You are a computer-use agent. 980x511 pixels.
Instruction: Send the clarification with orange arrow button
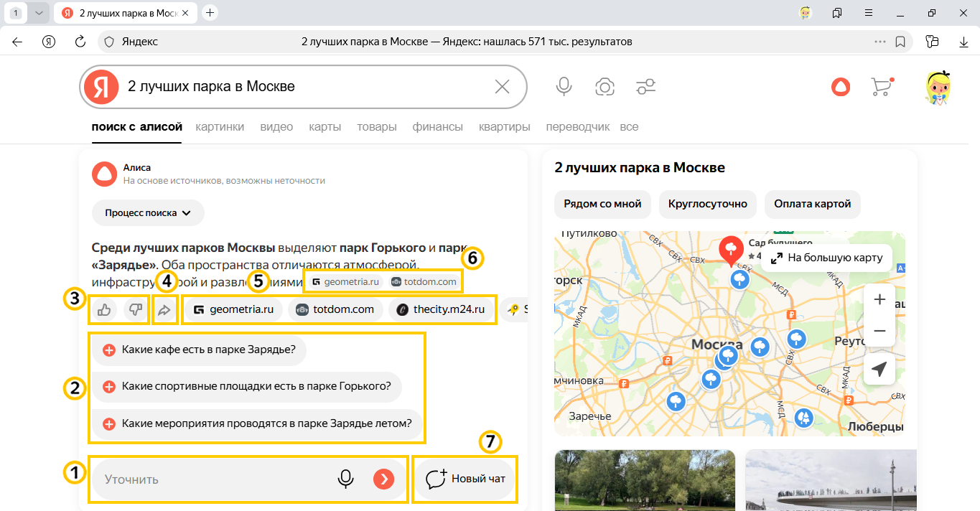383,479
